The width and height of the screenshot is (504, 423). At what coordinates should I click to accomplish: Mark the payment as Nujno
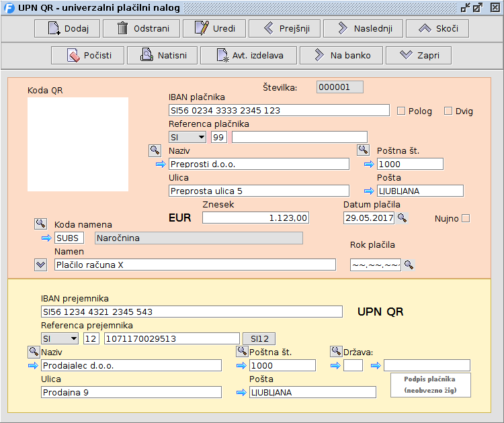[x=466, y=218]
